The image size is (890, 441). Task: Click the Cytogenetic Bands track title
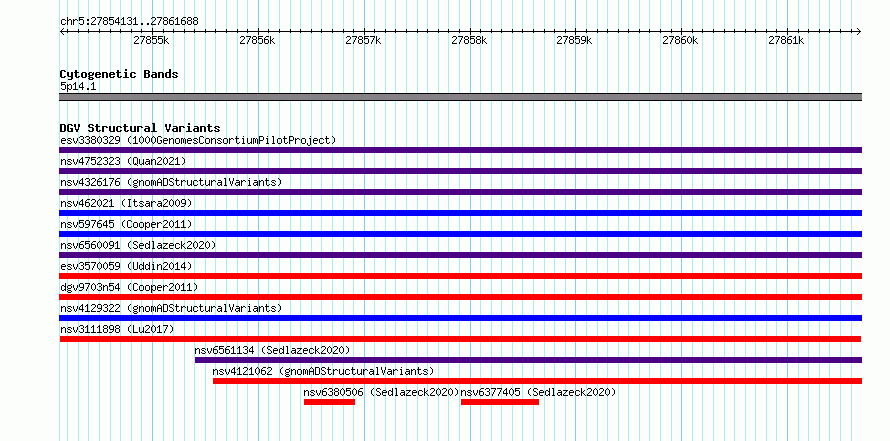(119, 74)
